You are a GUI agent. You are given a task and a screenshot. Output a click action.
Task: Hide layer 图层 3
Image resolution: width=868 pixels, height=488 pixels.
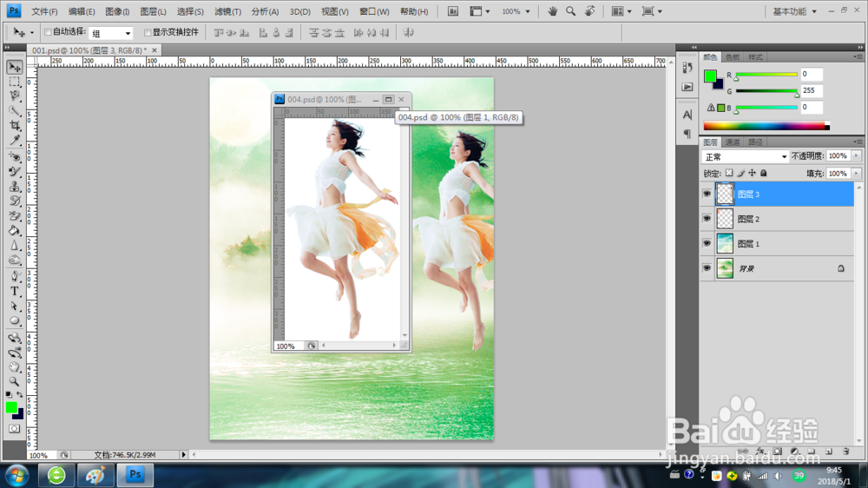click(707, 194)
